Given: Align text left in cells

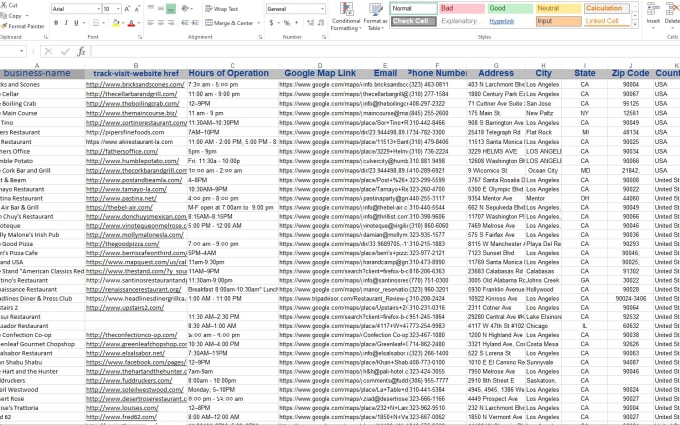Looking at the screenshot, I should [151, 23].
